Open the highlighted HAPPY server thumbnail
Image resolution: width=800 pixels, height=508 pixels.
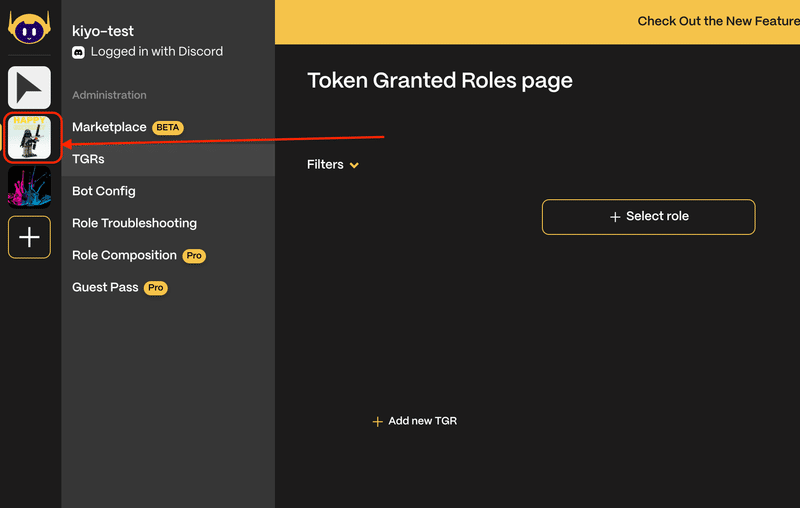[x=29, y=137]
